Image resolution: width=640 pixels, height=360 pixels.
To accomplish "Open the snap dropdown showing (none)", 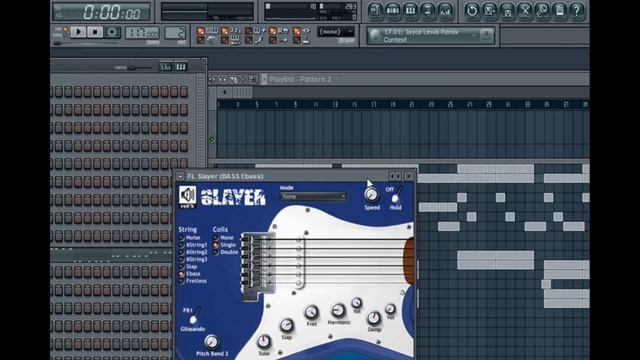I will [336, 32].
